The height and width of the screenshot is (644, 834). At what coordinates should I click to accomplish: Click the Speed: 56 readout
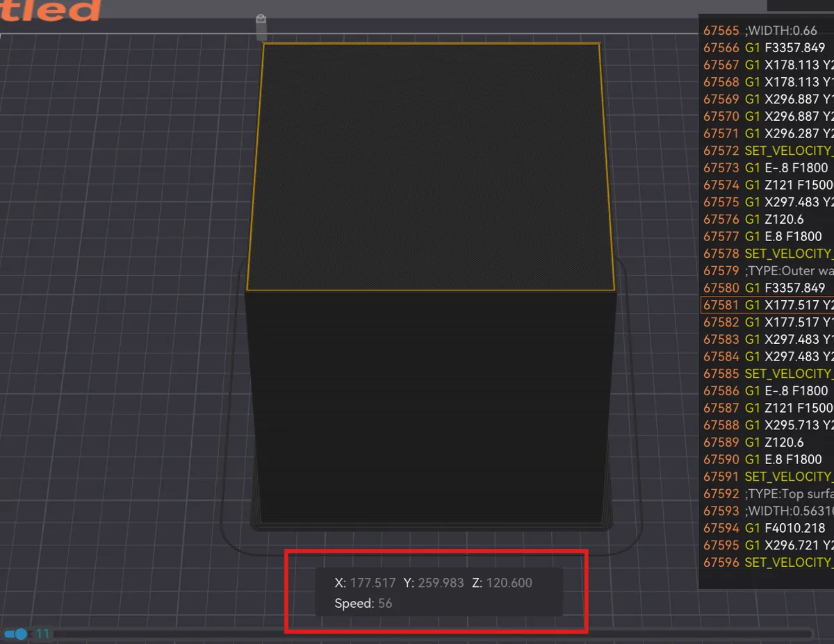(363, 603)
